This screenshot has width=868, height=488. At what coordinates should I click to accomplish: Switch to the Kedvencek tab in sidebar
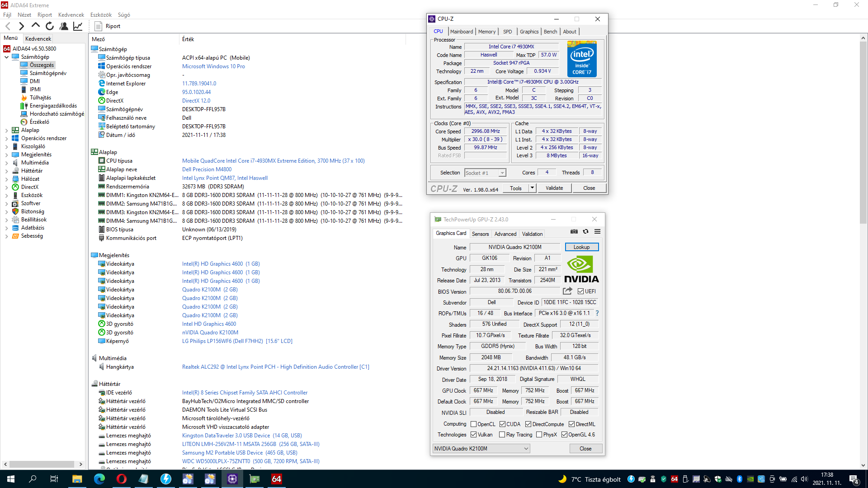(x=38, y=39)
